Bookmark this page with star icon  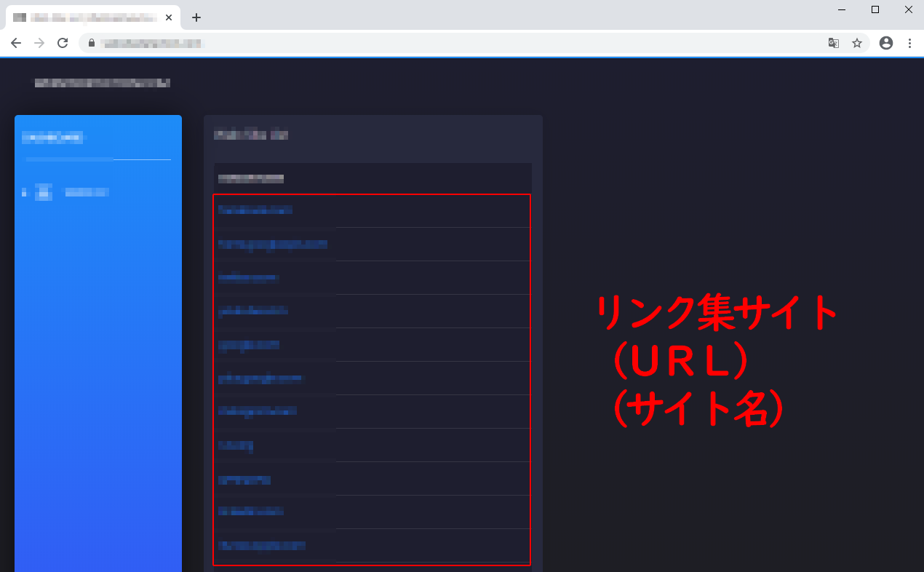[x=857, y=43]
